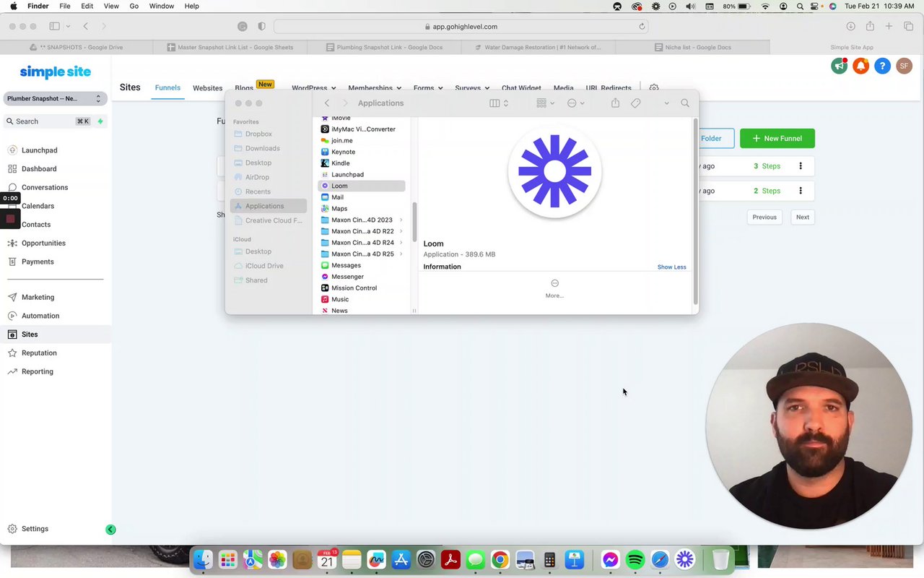Expand the Memberships dropdown

click(374, 88)
